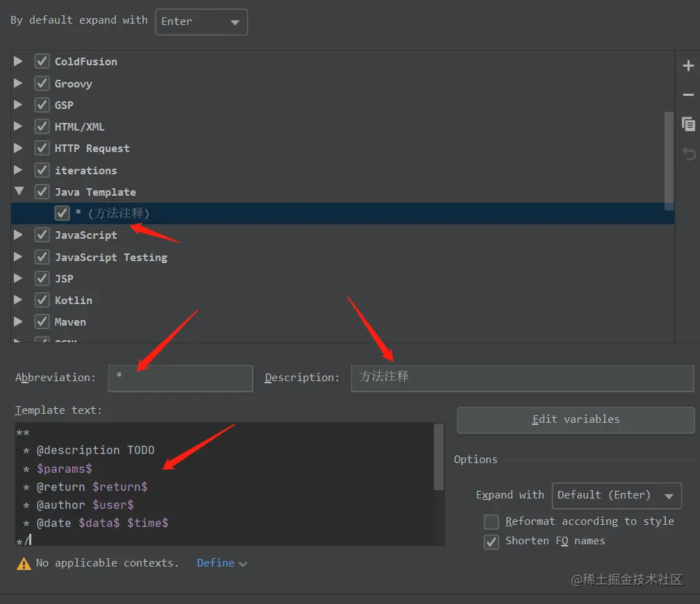700x604 pixels.
Task: Select the * (方法注释) template row
Action: click(x=342, y=213)
